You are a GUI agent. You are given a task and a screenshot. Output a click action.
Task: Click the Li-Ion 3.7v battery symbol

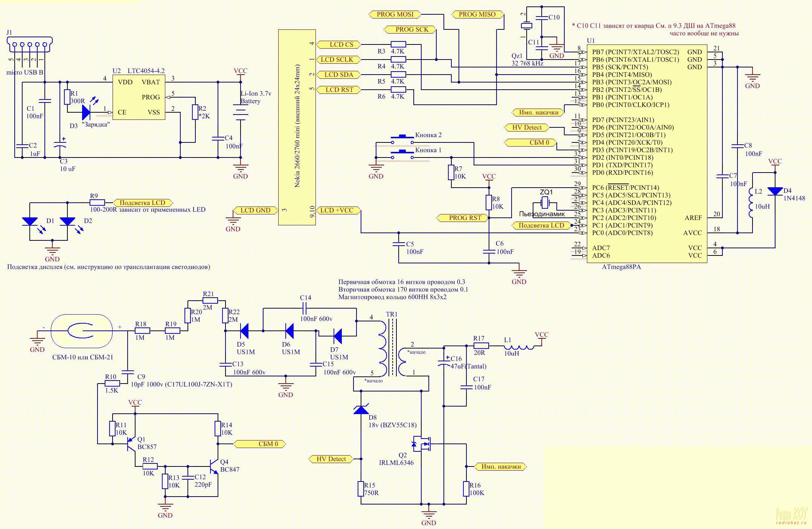[x=241, y=113]
